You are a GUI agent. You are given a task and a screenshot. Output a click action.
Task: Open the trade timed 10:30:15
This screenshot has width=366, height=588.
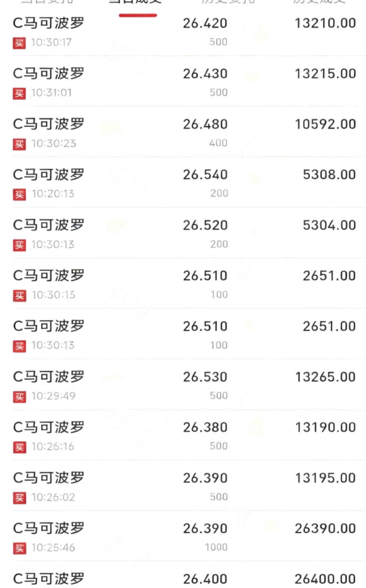[183, 283]
